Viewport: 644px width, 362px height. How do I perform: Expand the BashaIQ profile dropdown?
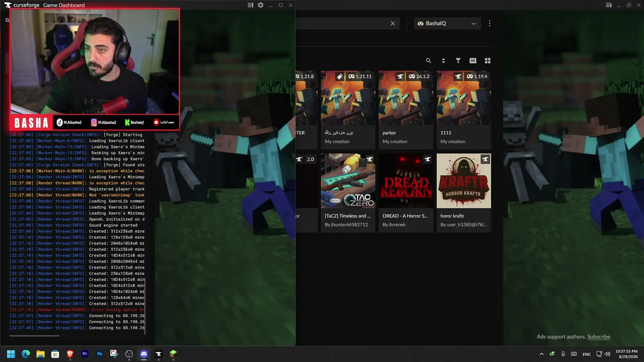(x=447, y=24)
